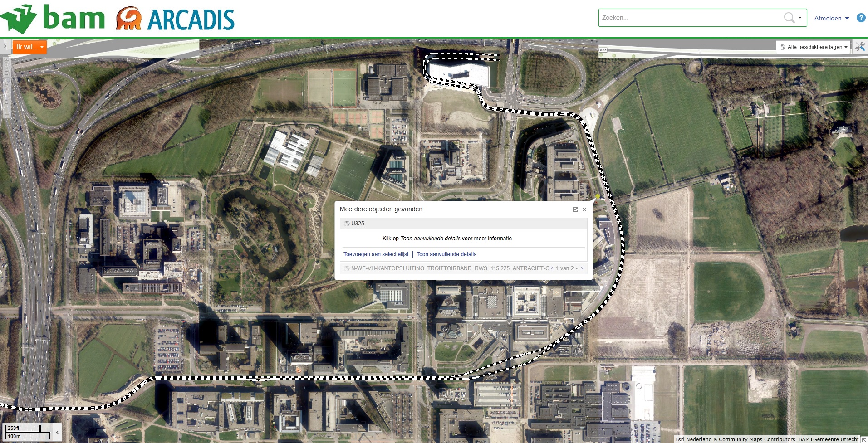Expand the attribution bar corner arrow
Viewport: 868px width, 443px height.
(864, 439)
